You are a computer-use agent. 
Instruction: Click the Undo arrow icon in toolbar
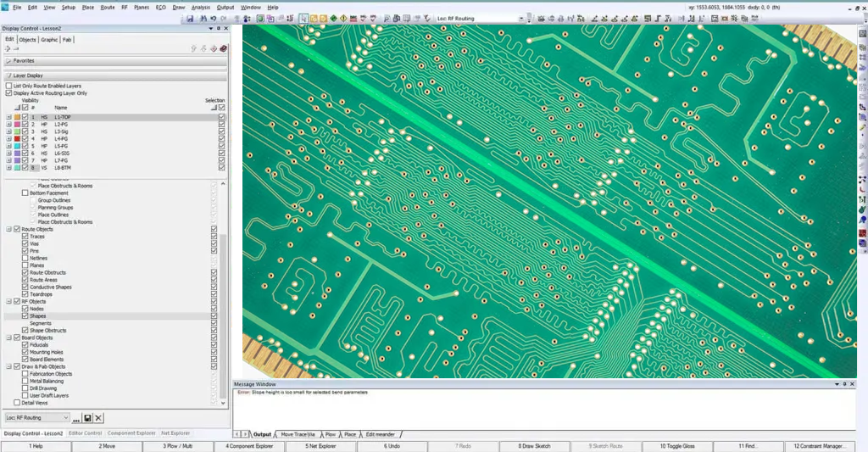(x=213, y=19)
